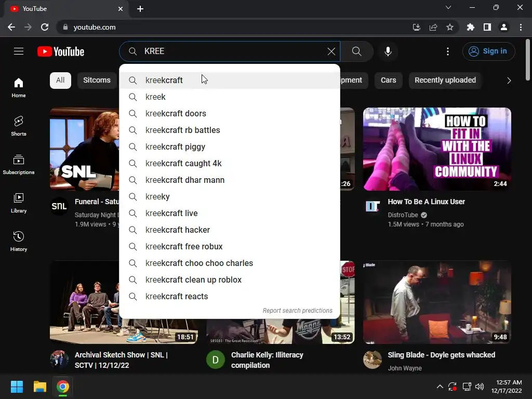Open the SNL channel avatar
The height and width of the screenshot is (399, 532).
click(59, 206)
